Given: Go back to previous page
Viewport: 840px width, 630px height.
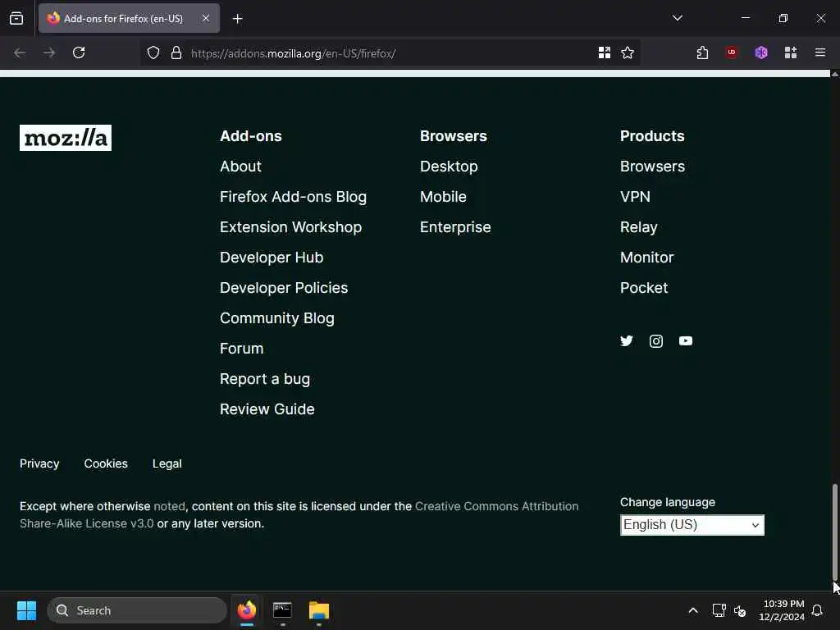Looking at the screenshot, I should tap(20, 52).
